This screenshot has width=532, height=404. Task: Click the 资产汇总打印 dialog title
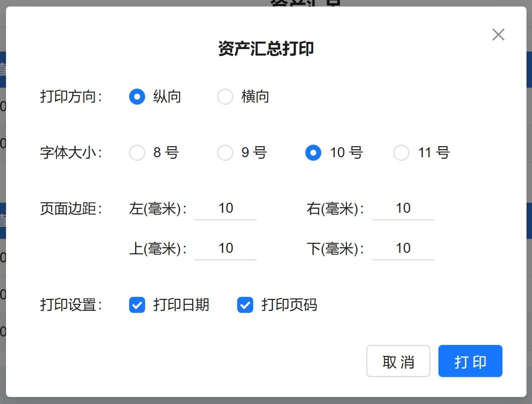(266, 49)
